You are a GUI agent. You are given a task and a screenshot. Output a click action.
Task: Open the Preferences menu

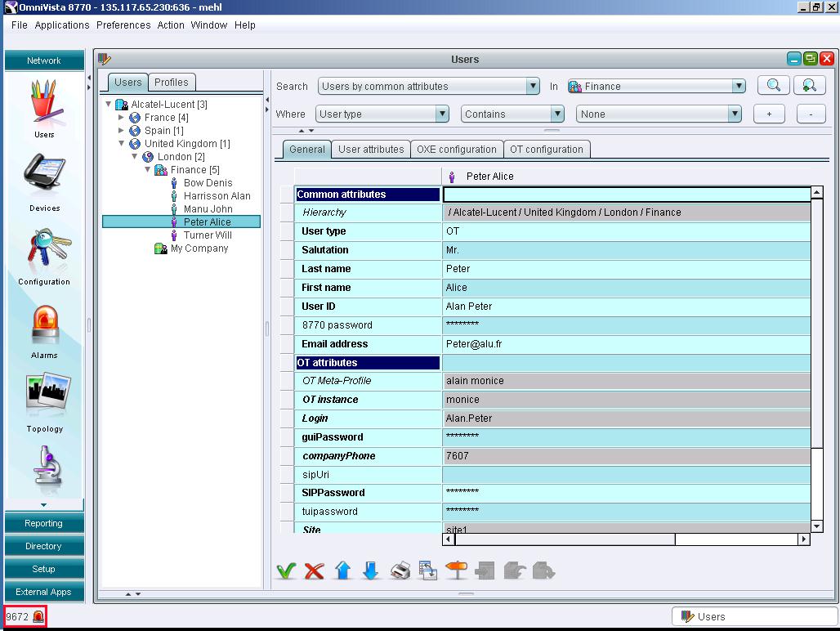coord(123,25)
